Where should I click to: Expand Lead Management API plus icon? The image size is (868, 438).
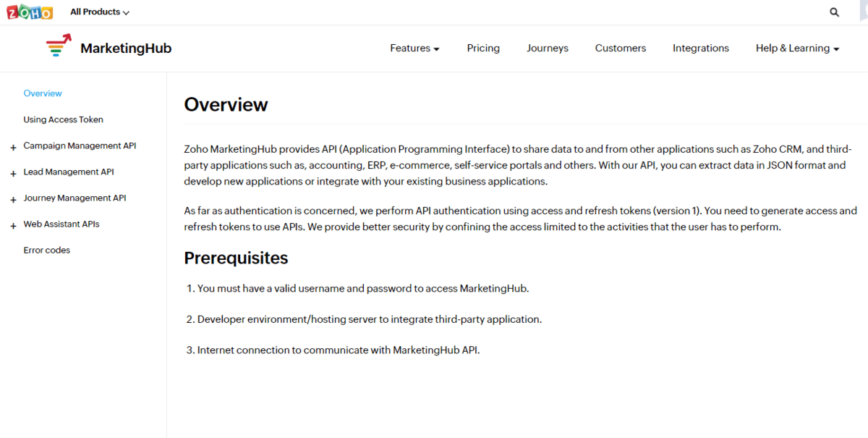13,174
